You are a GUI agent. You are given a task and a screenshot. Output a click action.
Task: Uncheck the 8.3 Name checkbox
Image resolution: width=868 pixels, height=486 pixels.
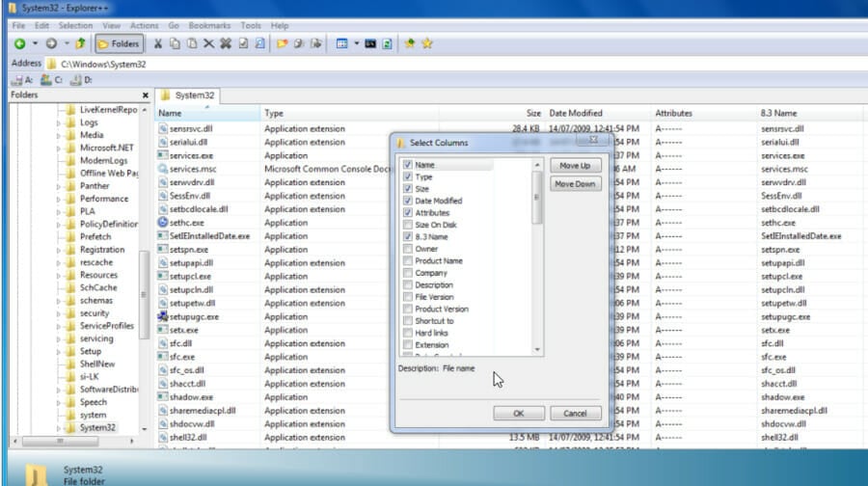click(x=408, y=237)
